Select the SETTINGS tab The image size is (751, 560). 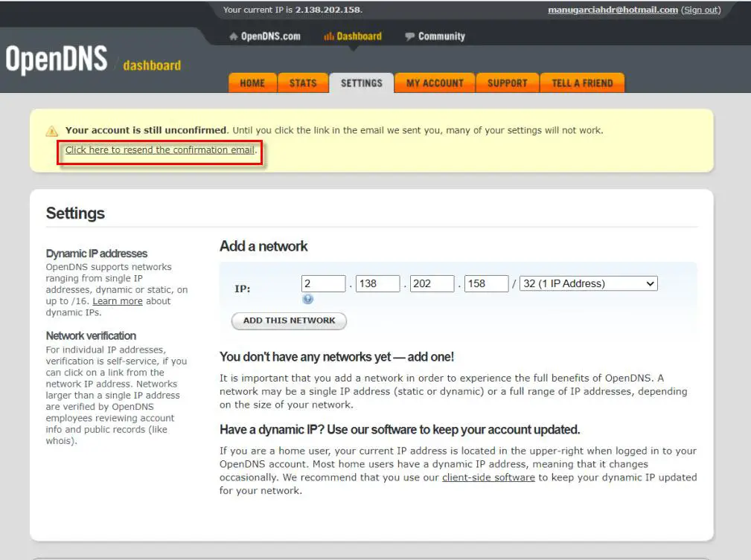[362, 83]
